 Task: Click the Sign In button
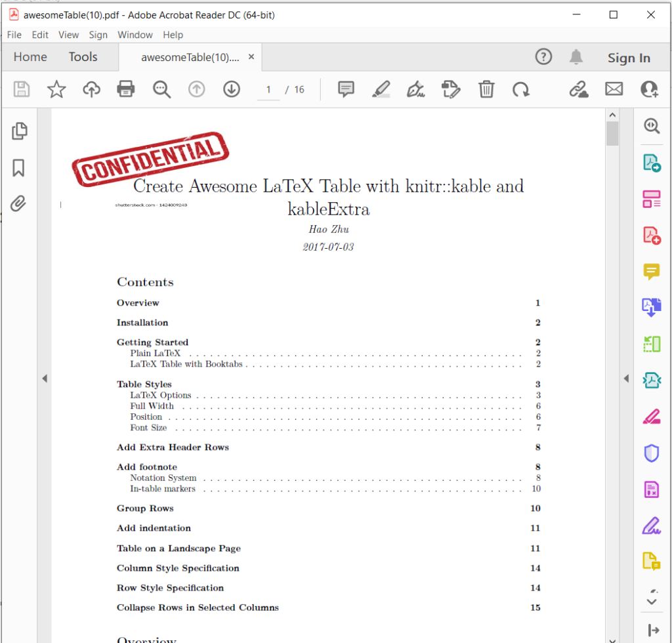coord(628,58)
